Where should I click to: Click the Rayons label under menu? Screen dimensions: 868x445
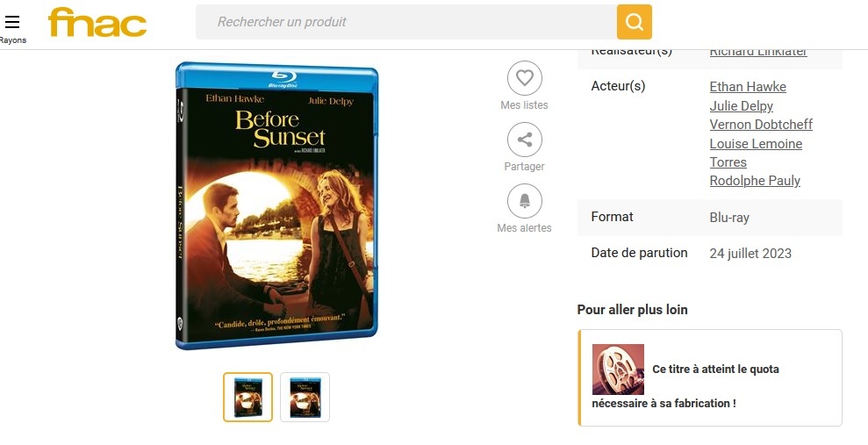point(13,40)
